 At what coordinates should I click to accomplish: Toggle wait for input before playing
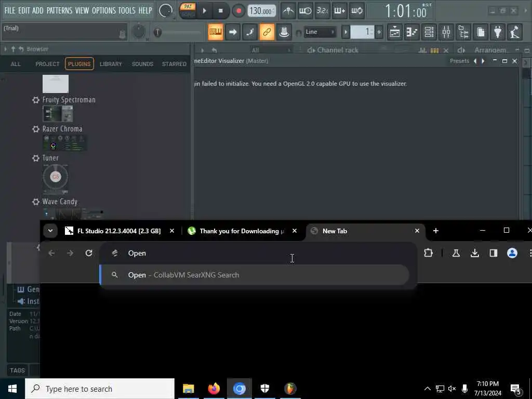point(305,11)
